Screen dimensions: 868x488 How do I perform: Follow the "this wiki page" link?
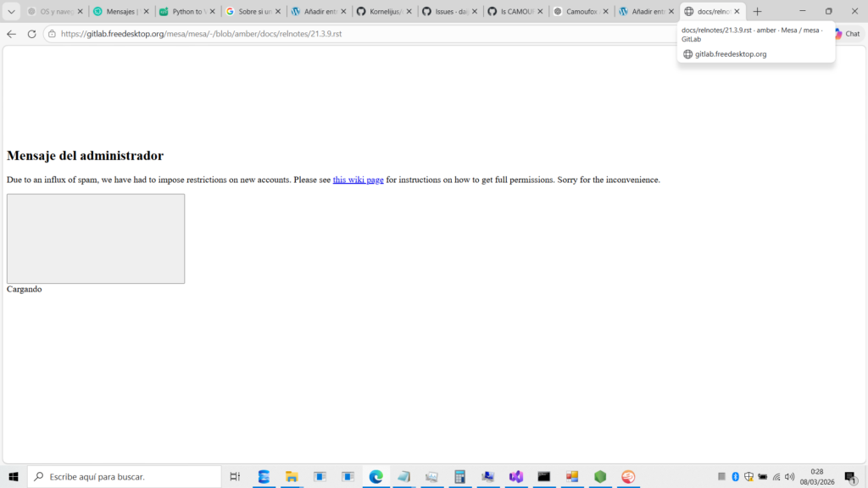[x=358, y=180]
